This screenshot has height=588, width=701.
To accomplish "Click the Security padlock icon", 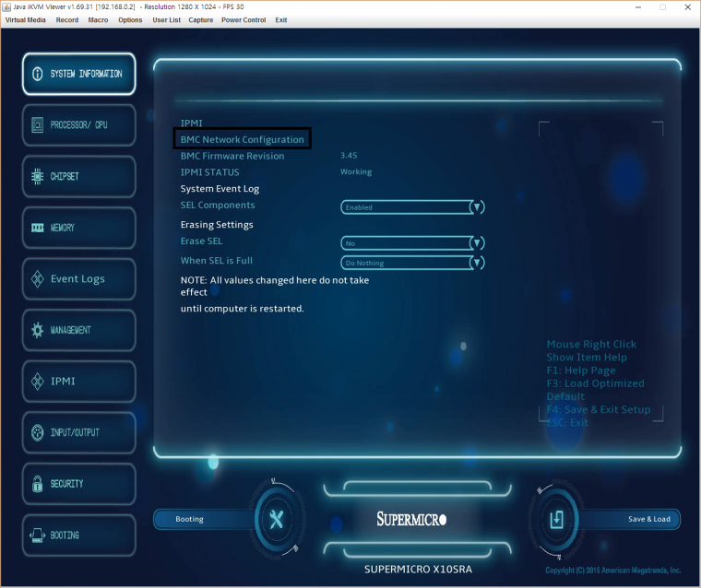I will tap(38, 484).
